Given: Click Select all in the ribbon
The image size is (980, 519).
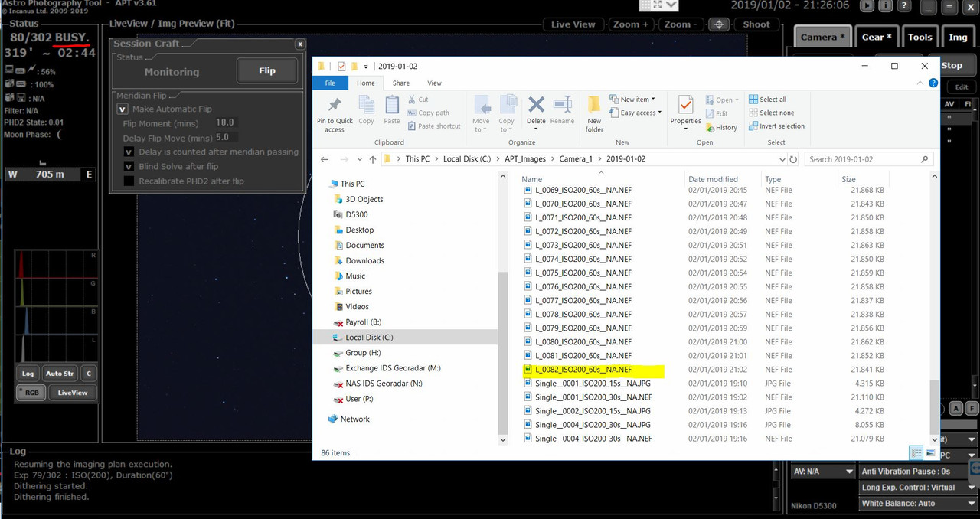Looking at the screenshot, I should click(x=767, y=100).
